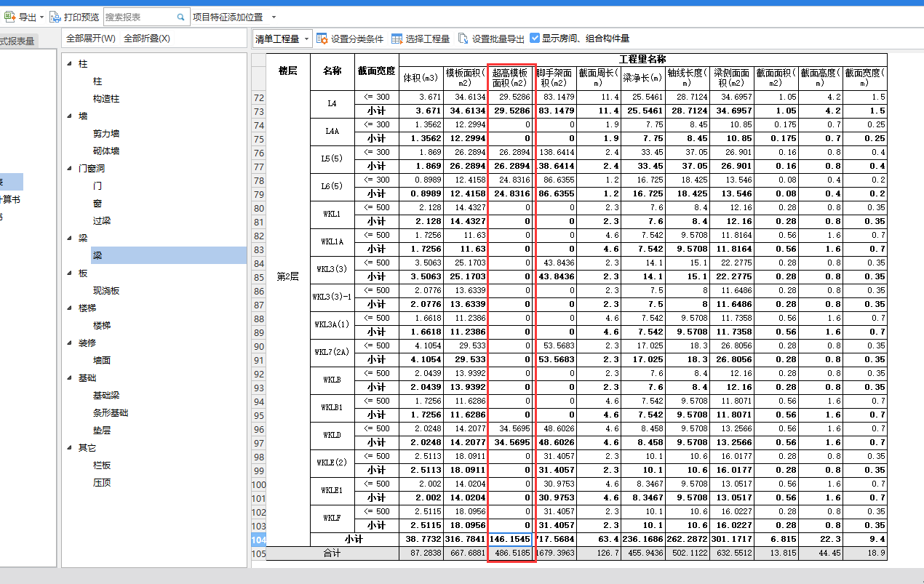Open the 项目特征添加位置 dropdown
Image resolution: width=924 pixels, height=584 pixels.
tap(273, 16)
